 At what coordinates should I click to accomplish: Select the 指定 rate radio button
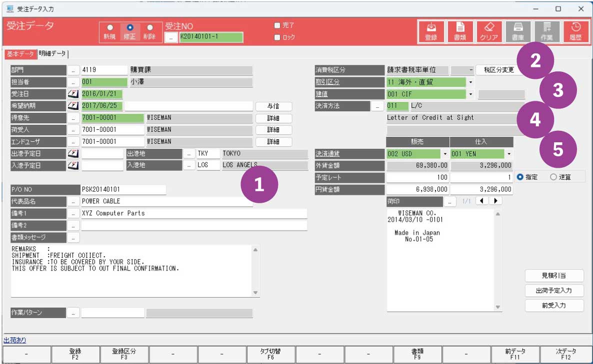(x=520, y=177)
